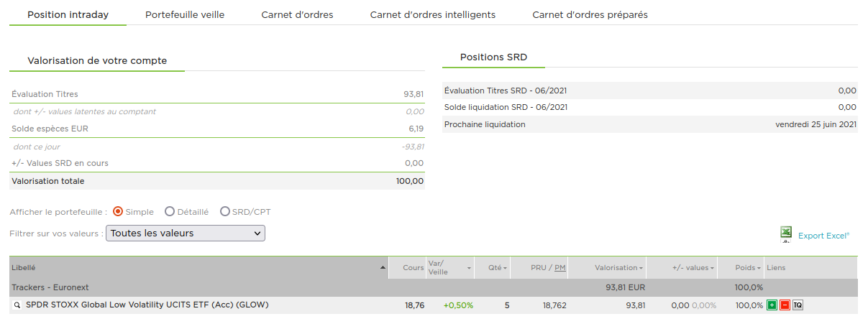This screenshot has width=868, height=324.
Task: Click the red minus sell icon
Action: [785, 305]
